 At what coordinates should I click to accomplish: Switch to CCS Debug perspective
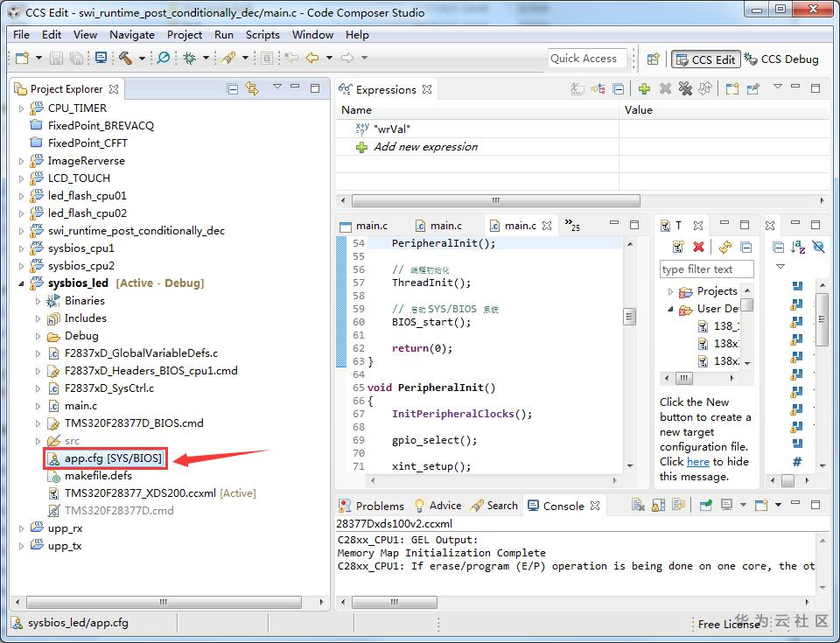(x=782, y=59)
